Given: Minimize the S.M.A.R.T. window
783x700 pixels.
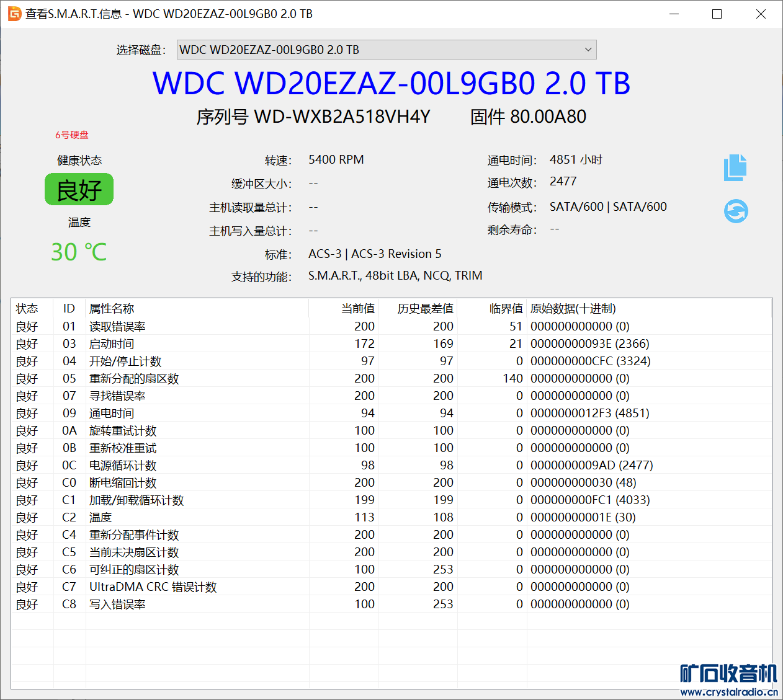Looking at the screenshot, I should [x=674, y=14].
